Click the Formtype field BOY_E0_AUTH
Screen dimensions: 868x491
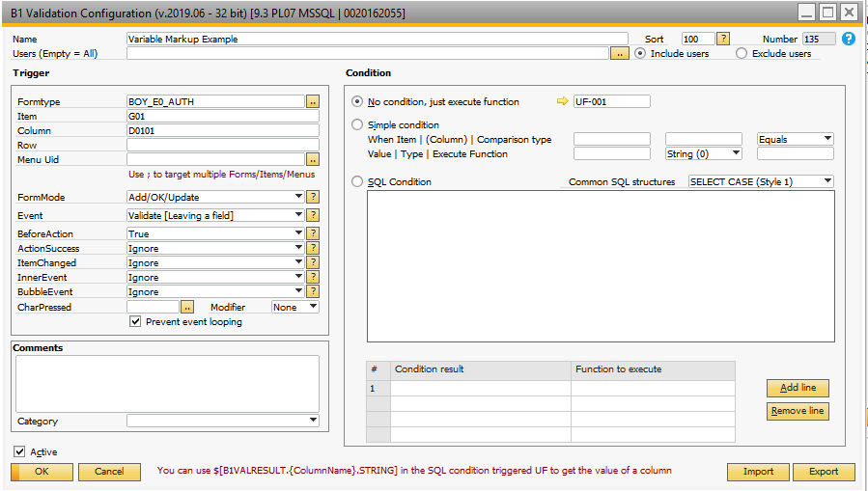point(216,101)
